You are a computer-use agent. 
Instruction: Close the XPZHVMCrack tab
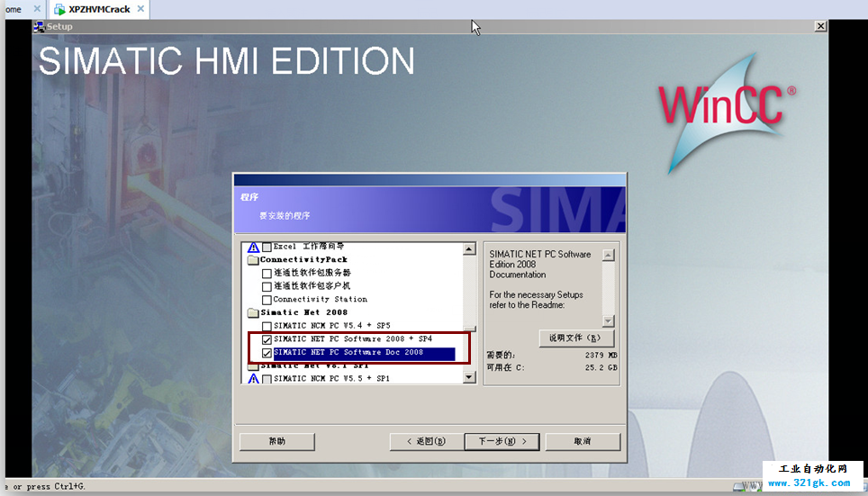140,9
